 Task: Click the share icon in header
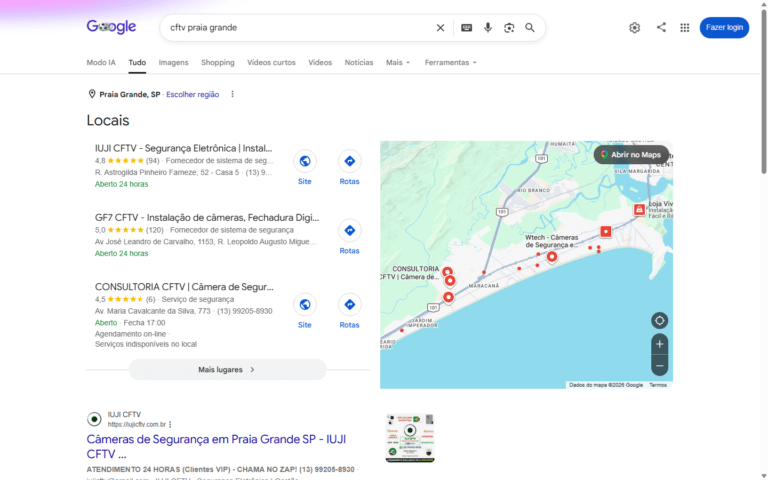[x=661, y=27]
